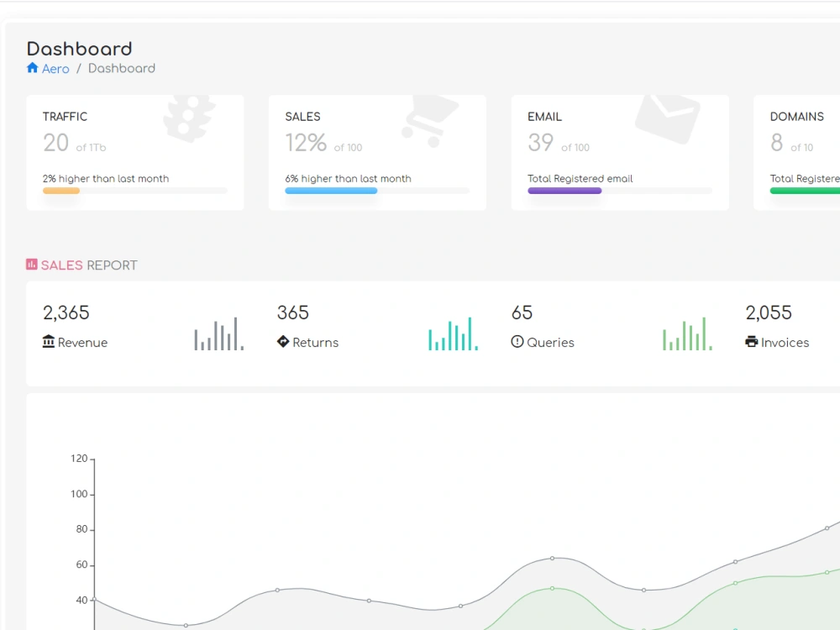The width and height of the screenshot is (840, 630).
Task: Click the gray Revenue sparkline bar chart
Action: pyautogui.click(x=219, y=333)
